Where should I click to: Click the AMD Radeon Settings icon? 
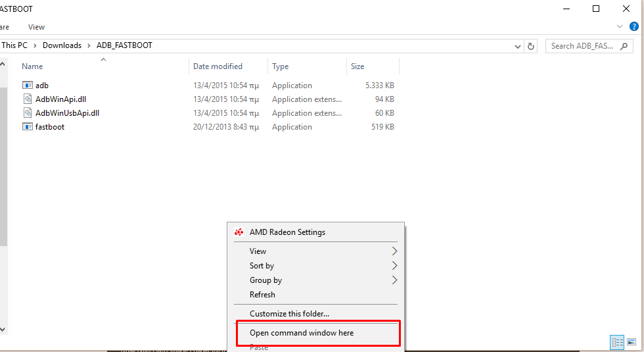coord(239,232)
